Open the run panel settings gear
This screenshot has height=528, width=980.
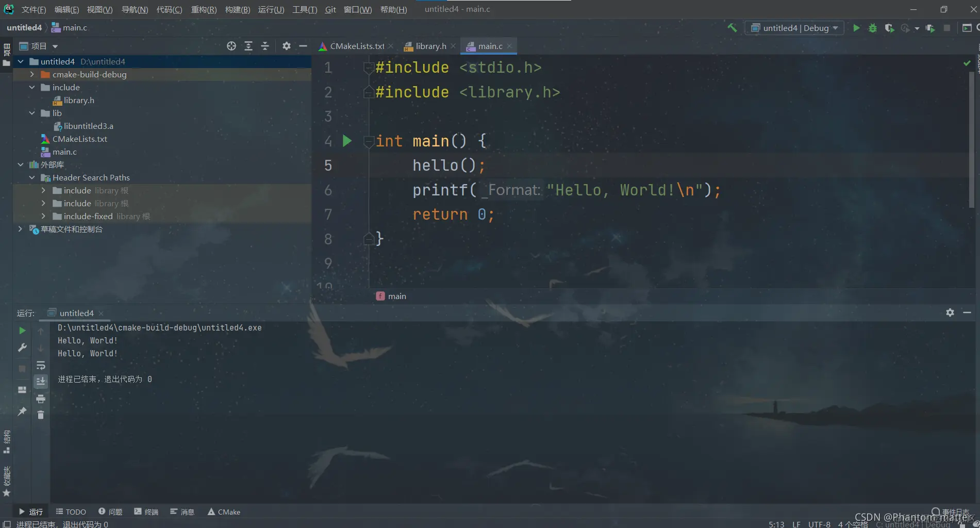[x=950, y=312]
